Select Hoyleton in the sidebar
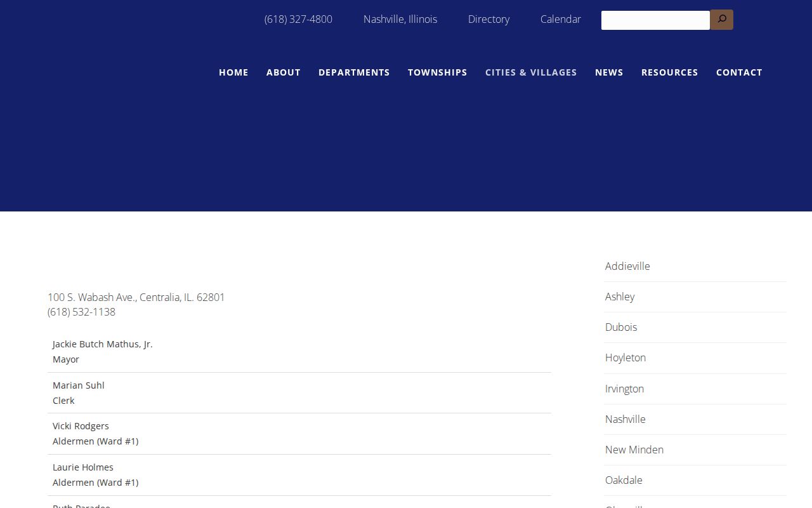The width and height of the screenshot is (812, 508). 625,358
